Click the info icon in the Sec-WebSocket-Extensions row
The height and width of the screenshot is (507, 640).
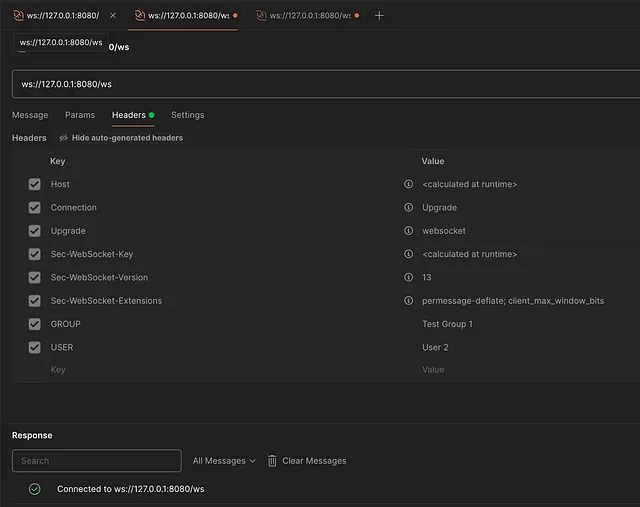point(408,300)
